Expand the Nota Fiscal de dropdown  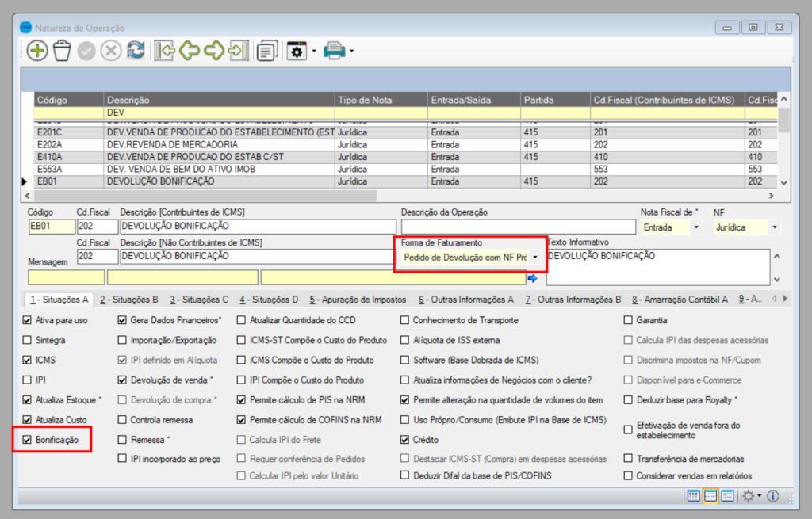(696, 228)
